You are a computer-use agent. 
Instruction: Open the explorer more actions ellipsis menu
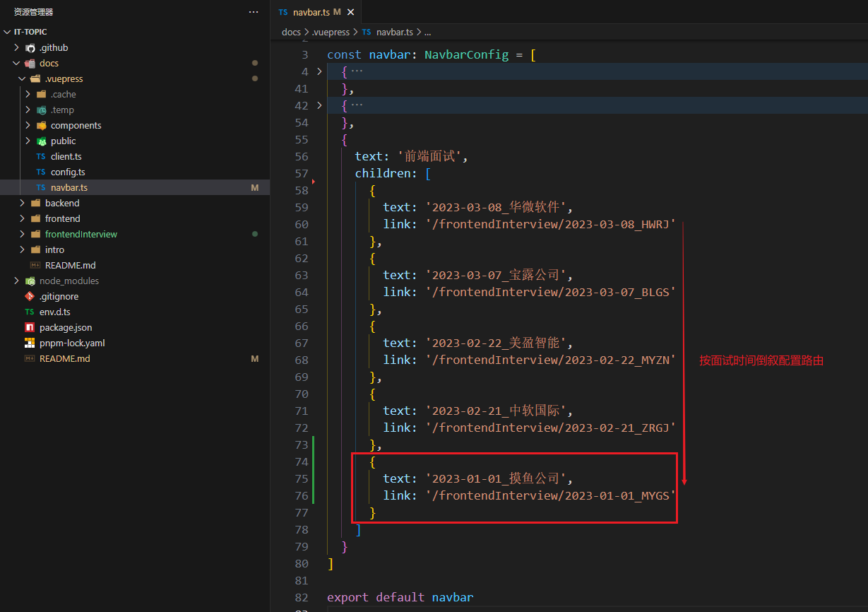254,12
